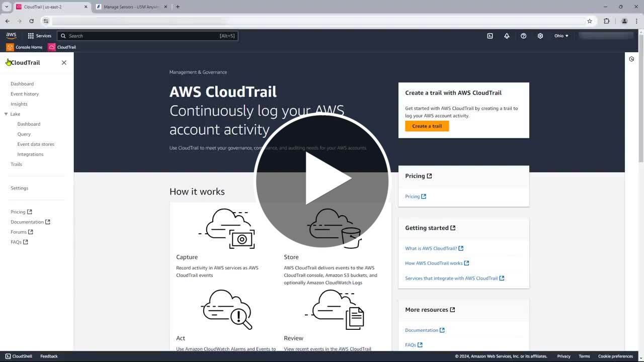Bookmark this page with star icon

tap(589, 21)
